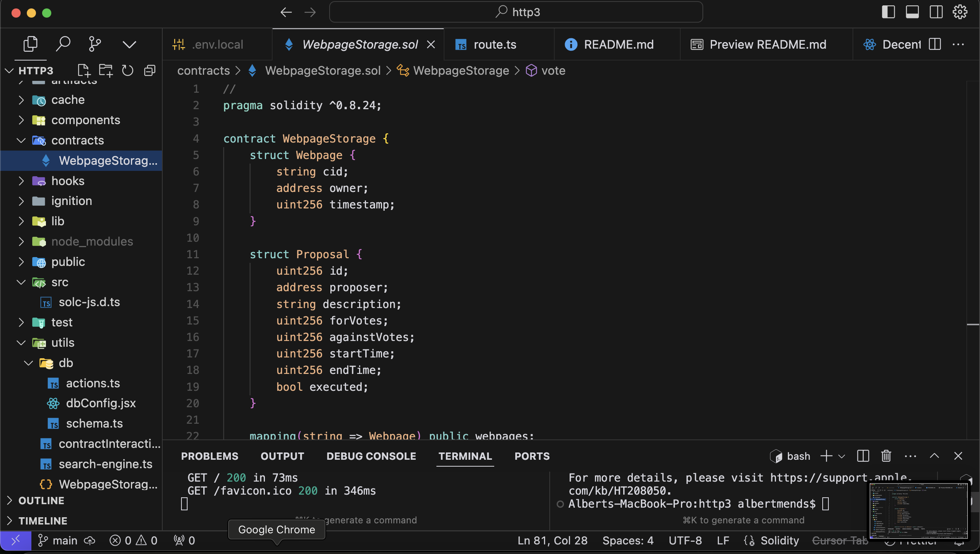Switch to the PROBLEMS panel tab

click(209, 456)
